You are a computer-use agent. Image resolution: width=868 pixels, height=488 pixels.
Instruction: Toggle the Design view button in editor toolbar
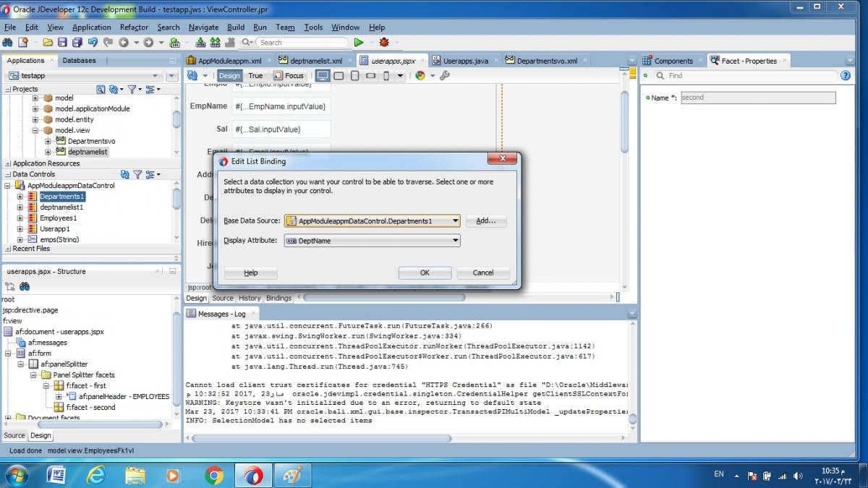pyautogui.click(x=229, y=75)
